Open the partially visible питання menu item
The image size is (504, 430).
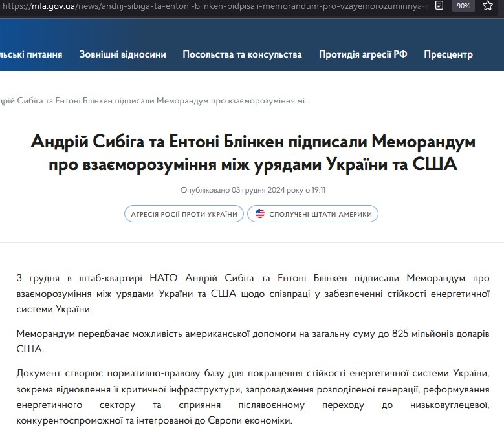[x=31, y=54]
